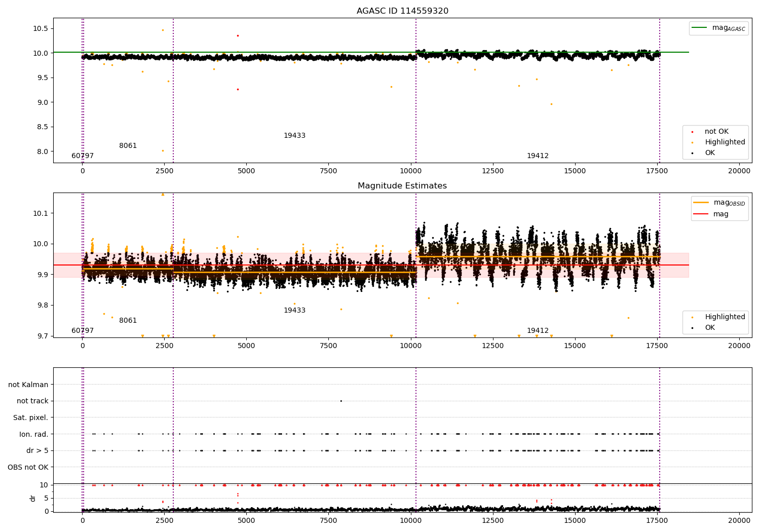Click the 'AGASC ID 114559320' plot title

click(x=402, y=11)
